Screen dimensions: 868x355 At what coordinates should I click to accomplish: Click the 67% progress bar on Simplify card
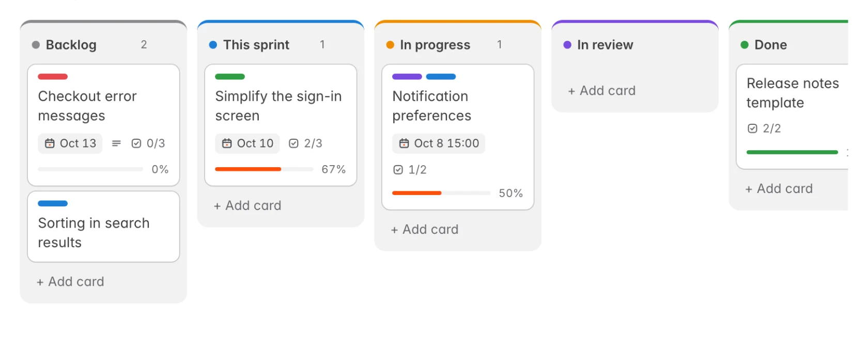[x=264, y=169]
